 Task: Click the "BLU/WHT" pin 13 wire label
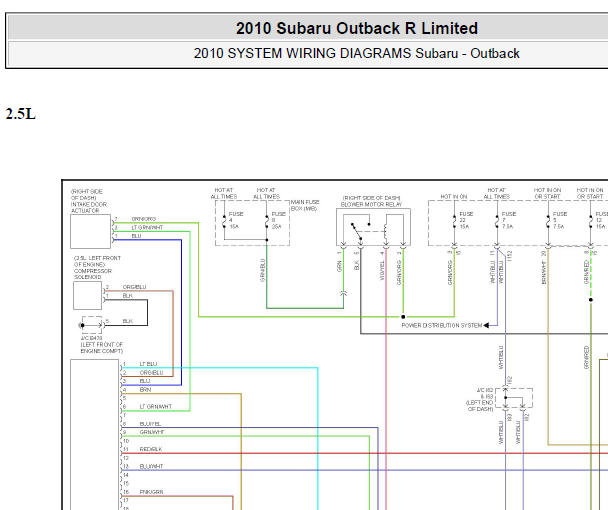click(x=151, y=466)
